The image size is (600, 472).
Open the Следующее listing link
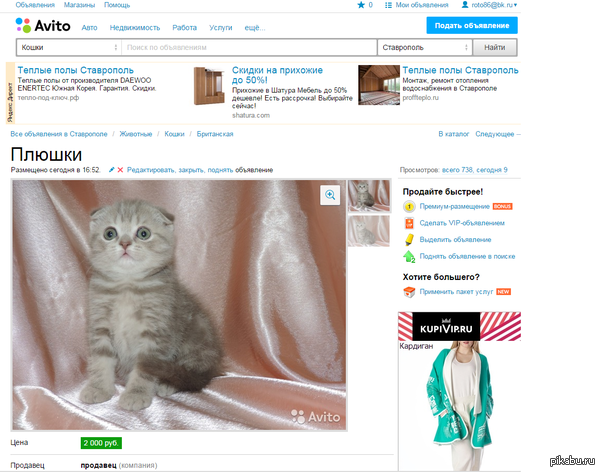[x=497, y=134]
